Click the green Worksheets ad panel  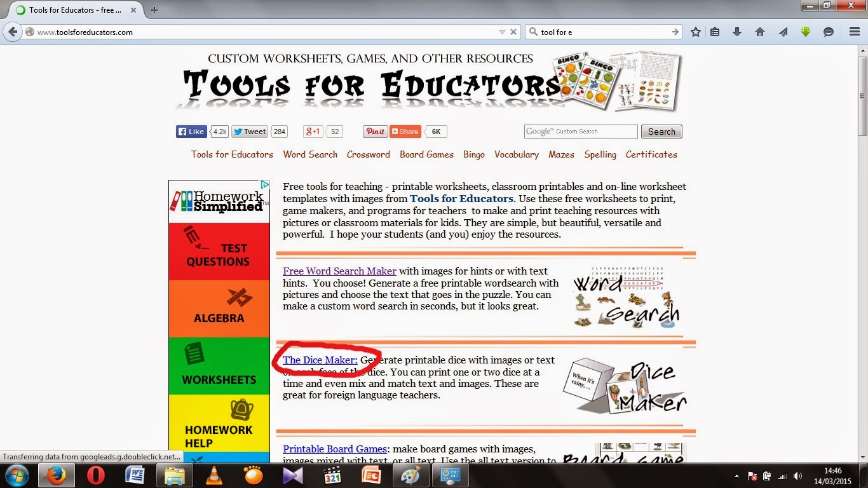(x=219, y=366)
